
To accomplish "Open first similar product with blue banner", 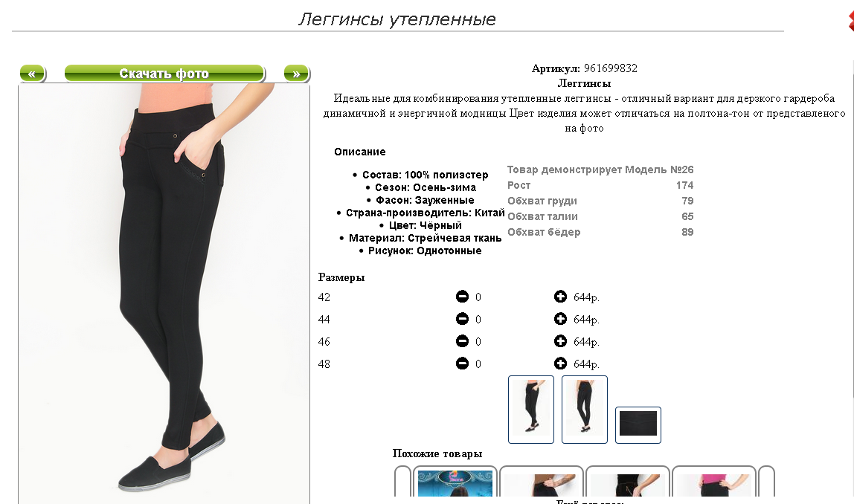I will (x=455, y=482).
